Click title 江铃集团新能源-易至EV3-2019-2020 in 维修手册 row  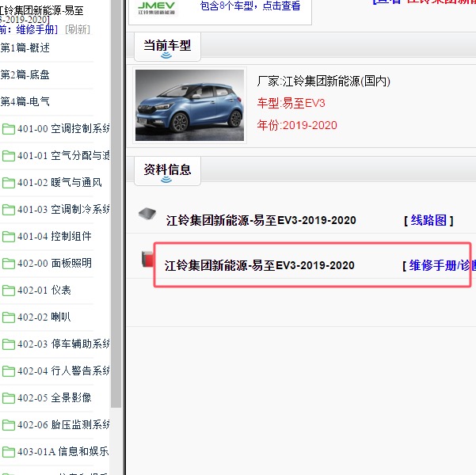click(x=260, y=265)
